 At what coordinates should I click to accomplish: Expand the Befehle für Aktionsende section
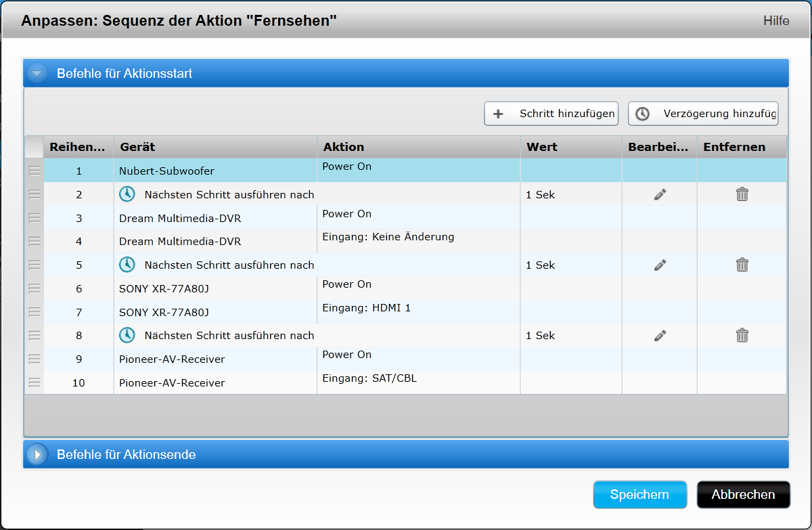point(37,454)
